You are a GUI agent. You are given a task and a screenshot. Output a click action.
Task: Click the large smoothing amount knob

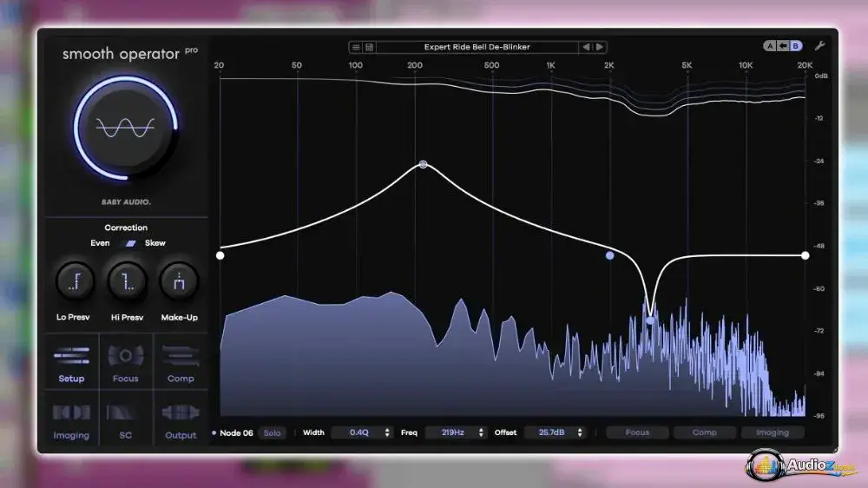point(126,128)
